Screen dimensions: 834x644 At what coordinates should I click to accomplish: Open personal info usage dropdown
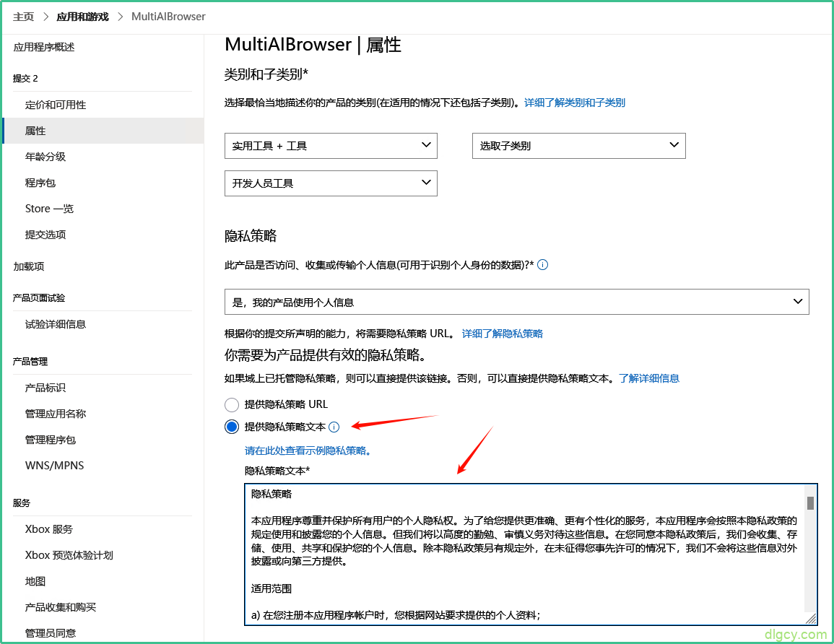[516, 302]
